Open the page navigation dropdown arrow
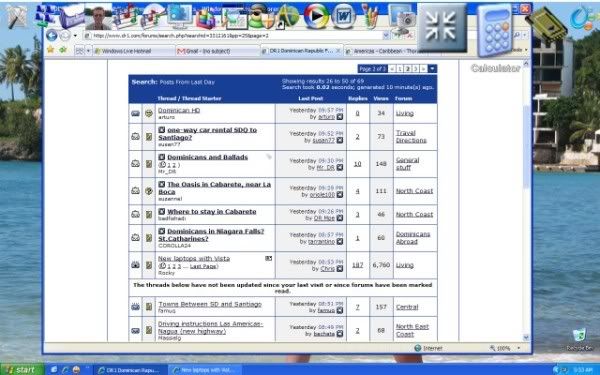Image resolution: width=600 pixels, height=375 pixels. [x=432, y=69]
